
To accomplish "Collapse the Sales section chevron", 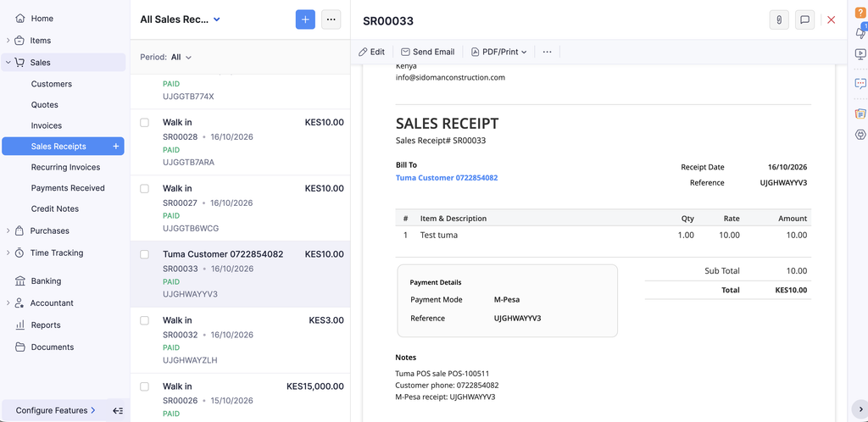I will [8, 63].
